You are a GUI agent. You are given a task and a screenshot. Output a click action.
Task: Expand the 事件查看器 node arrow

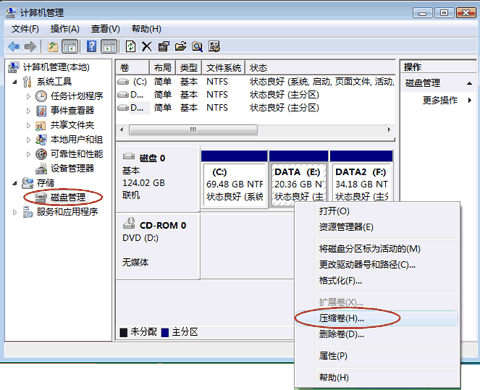click(28, 111)
